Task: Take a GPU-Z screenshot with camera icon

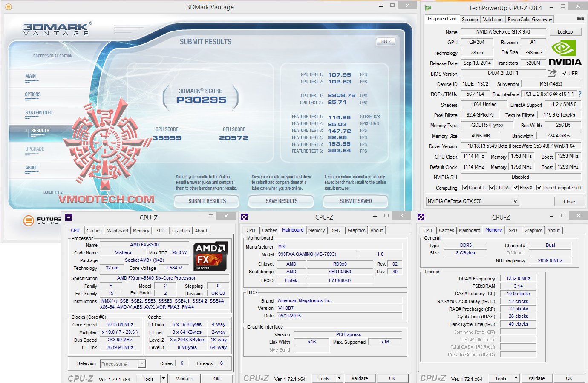Action: [580, 19]
